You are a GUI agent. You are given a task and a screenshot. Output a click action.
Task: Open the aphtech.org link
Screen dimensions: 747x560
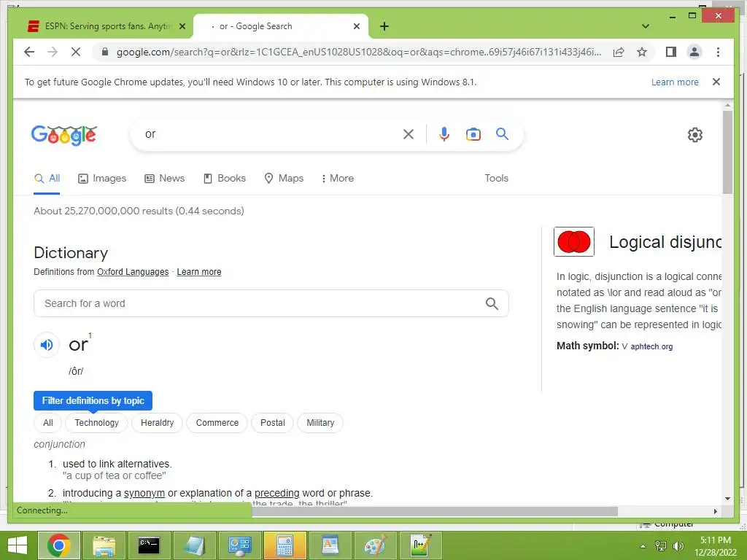[651, 346]
